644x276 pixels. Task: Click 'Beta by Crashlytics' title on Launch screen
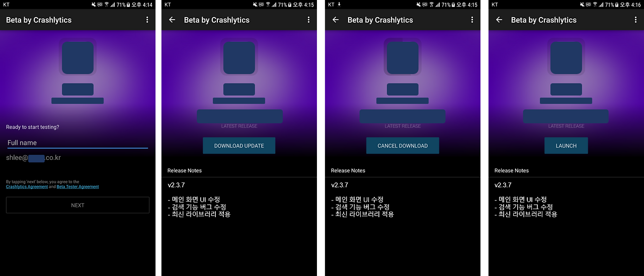(x=544, y=20)
